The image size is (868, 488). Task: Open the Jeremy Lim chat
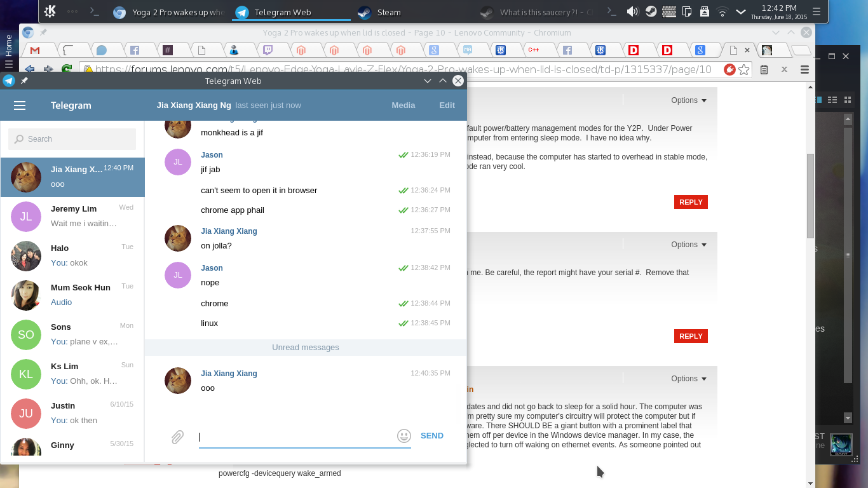(72, 217)
